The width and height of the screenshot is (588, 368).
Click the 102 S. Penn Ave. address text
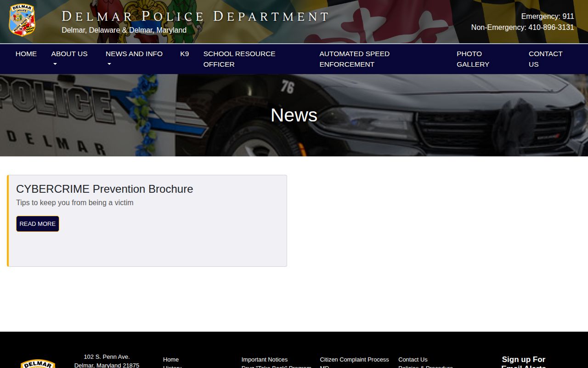pos(107,356)
